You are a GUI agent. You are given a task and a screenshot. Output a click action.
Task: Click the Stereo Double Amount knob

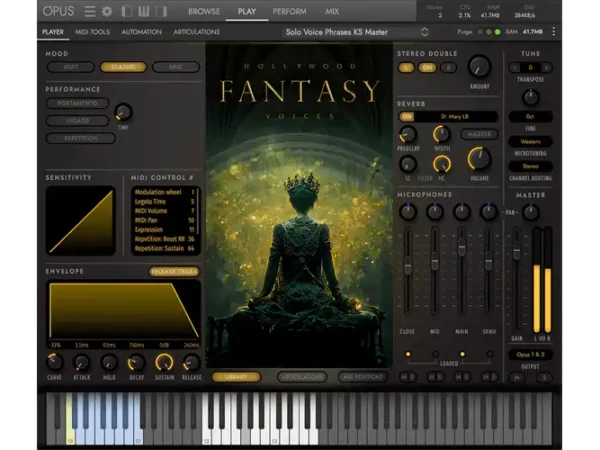(x=479, y=67)
